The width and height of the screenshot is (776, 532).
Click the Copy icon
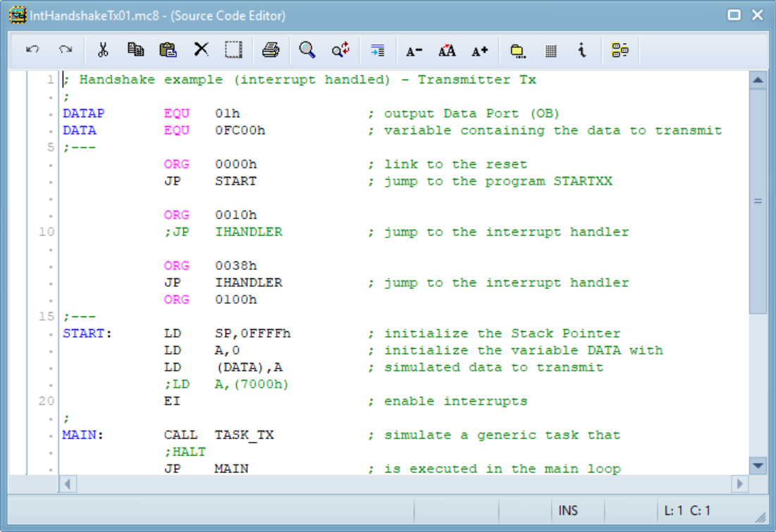click(135, 50)
